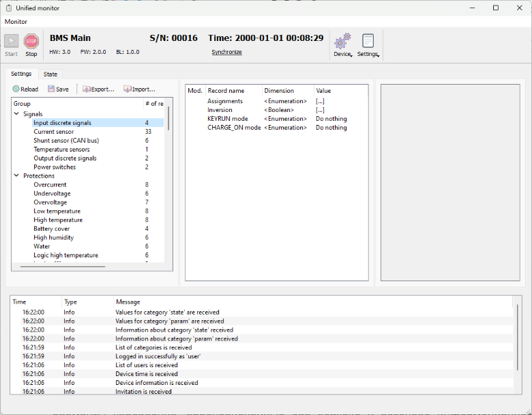This screenshot has height=415, width=532.
Task: Click the Protections tree label
Action: (39, 175)
